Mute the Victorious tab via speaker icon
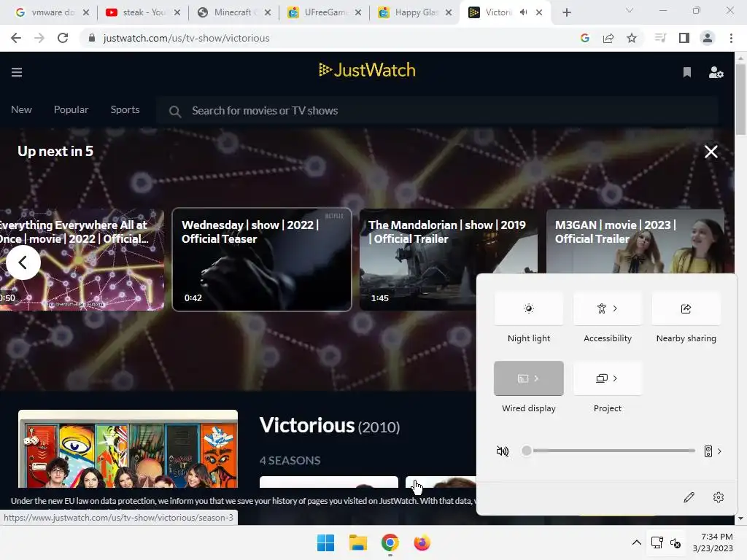The width and height of the screenshot is (747, 560). coord(524,12)
